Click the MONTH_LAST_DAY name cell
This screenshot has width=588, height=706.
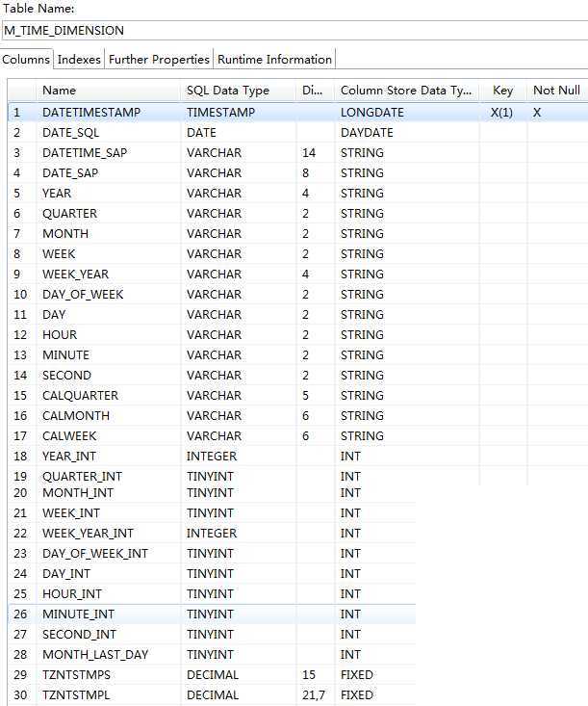pos(95,655)
